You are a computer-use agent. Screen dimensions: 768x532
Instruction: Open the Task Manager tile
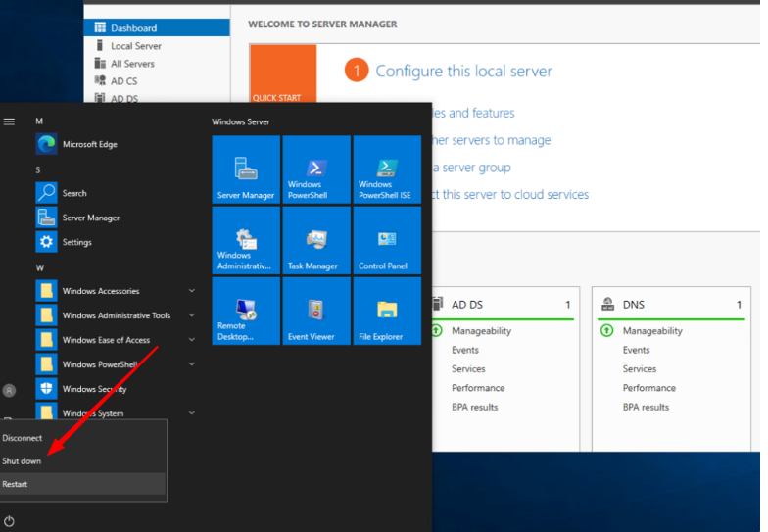316,240
